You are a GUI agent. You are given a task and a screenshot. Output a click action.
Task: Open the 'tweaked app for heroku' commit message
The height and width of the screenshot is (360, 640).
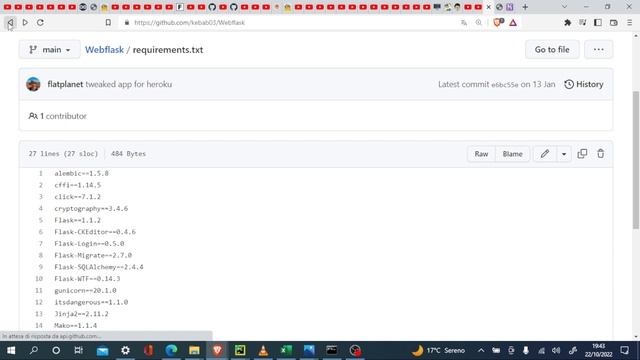[x=129, y=84]
